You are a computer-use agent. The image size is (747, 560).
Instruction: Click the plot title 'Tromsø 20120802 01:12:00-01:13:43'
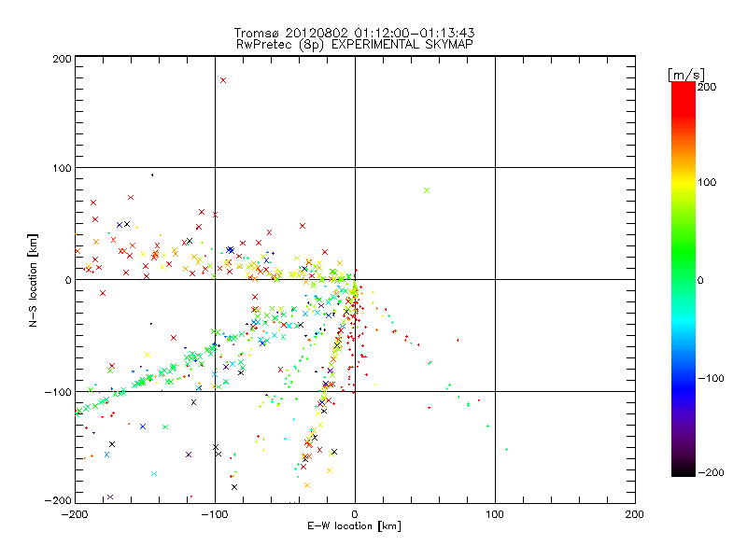(x=354, y=33)
